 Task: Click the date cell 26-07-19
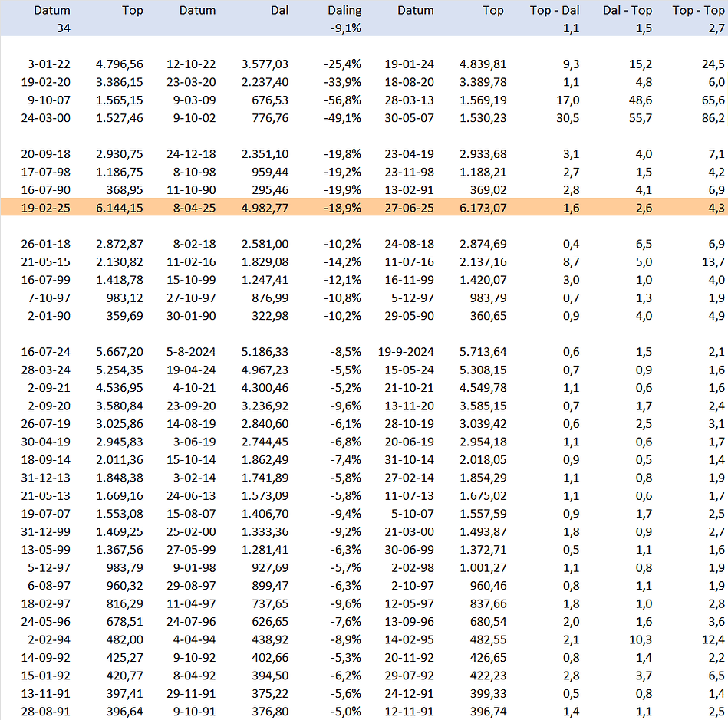[x=45, y=424]
